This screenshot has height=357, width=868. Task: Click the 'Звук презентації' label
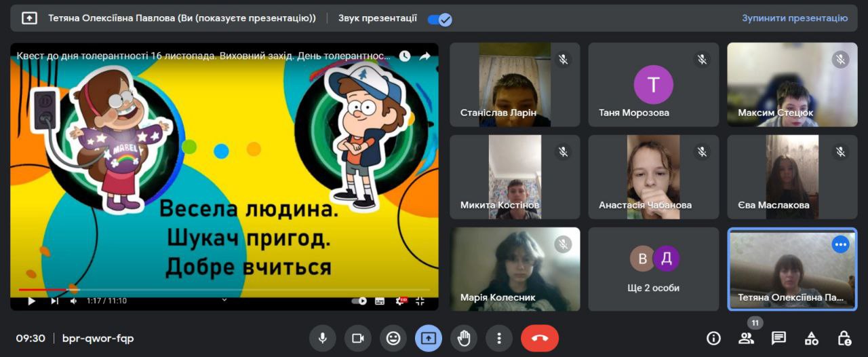point(378,18)
